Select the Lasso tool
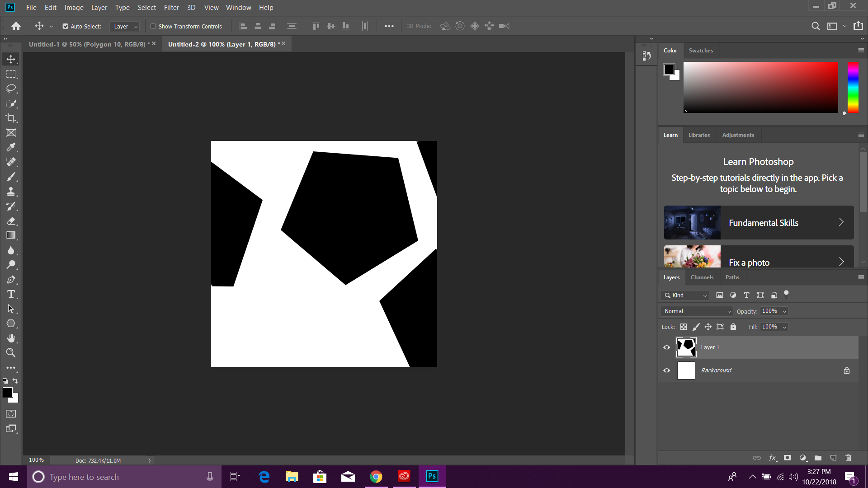 tap(11, 89)
